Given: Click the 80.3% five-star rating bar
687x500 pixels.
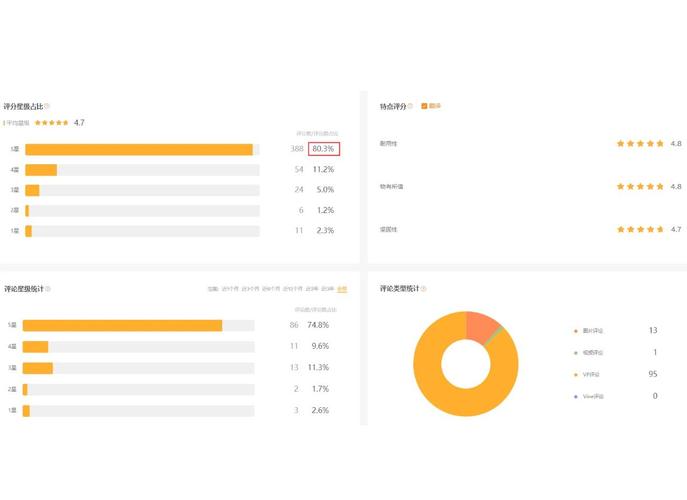Looking at the screenshot, I should [142, 149].
